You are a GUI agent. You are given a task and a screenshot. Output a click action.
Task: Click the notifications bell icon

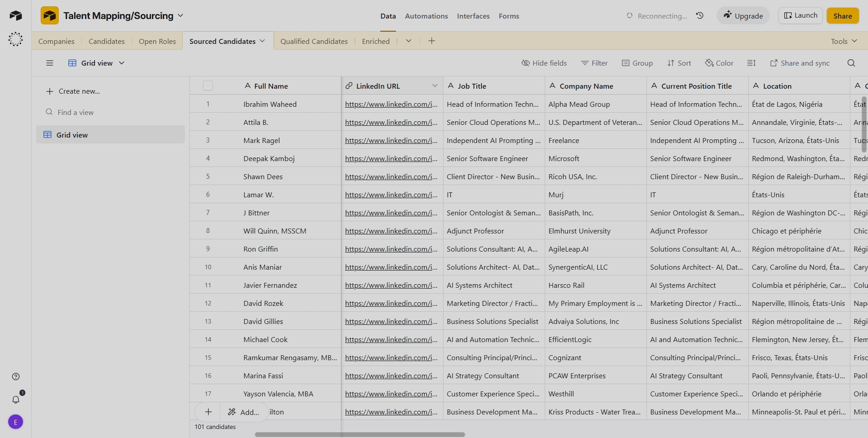tap(16, 400)
